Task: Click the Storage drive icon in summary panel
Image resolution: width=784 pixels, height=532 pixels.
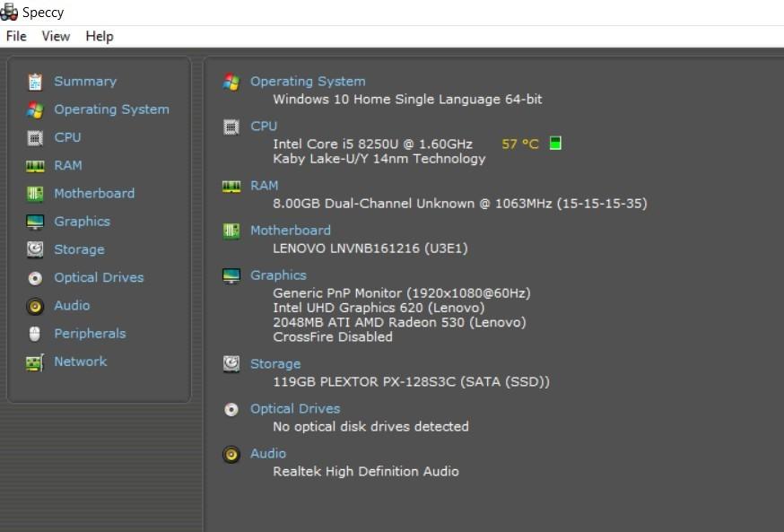Action: [x=231, y=364]
